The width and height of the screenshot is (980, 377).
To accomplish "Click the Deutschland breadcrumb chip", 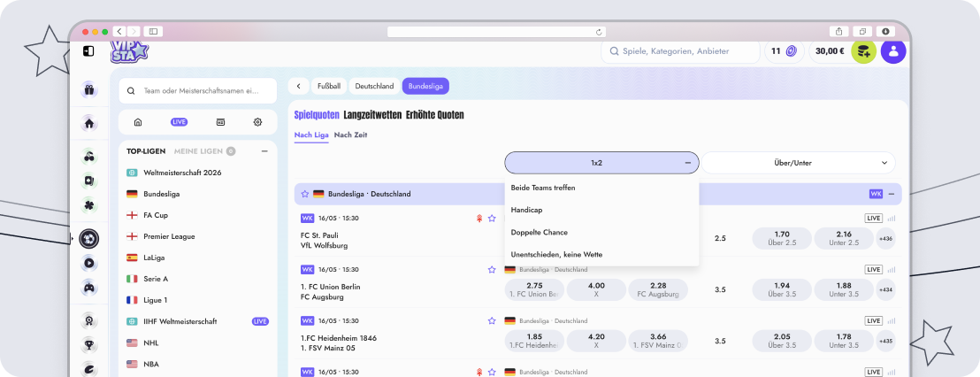I will 374,86.
